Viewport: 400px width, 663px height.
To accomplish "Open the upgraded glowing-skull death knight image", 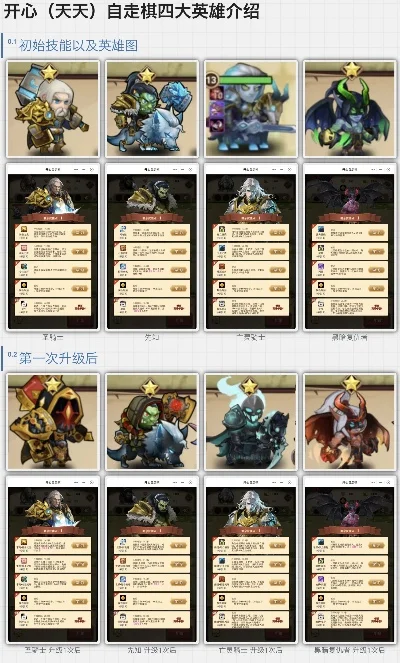I will pyautogui.click(x=251, y=422).
